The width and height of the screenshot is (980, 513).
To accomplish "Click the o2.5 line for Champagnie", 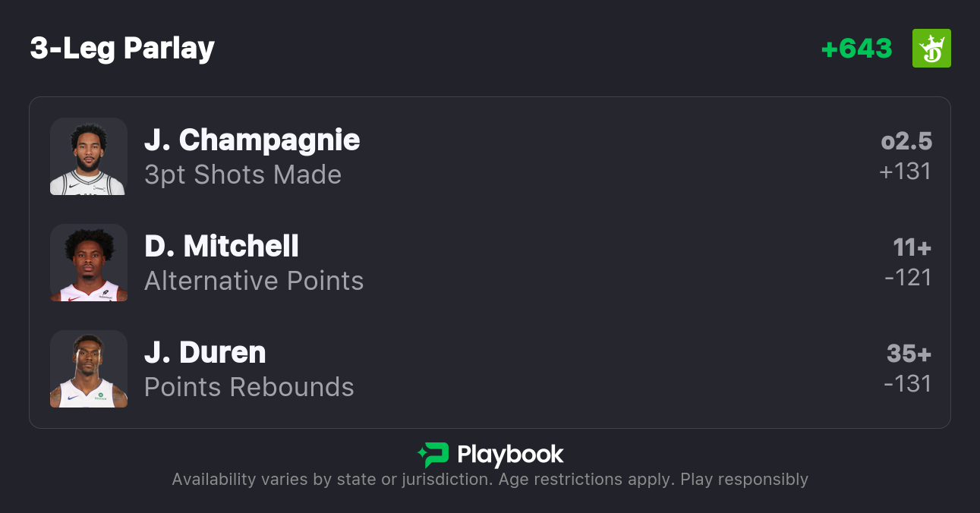I will click(x=906, y=141).
